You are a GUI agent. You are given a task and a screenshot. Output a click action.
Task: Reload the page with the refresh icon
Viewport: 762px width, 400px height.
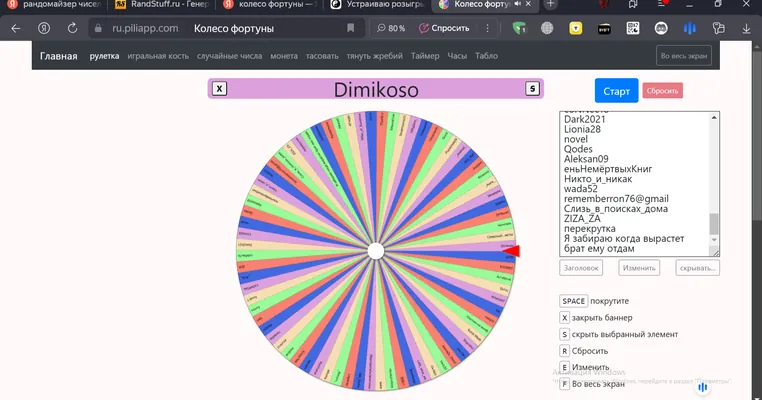[x=72, y=28]
